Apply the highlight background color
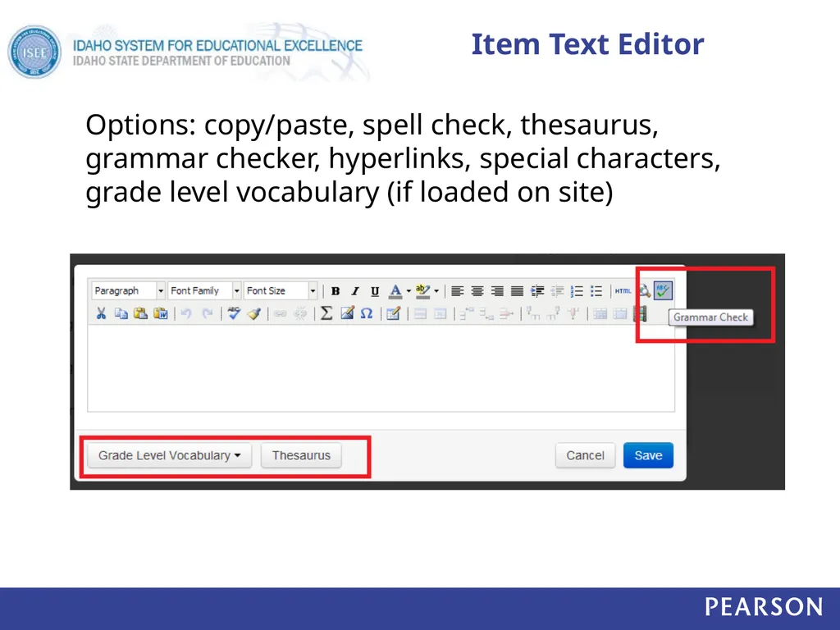Image resolution: width=840 pixels, height=630 pixels. coord(422,291)
